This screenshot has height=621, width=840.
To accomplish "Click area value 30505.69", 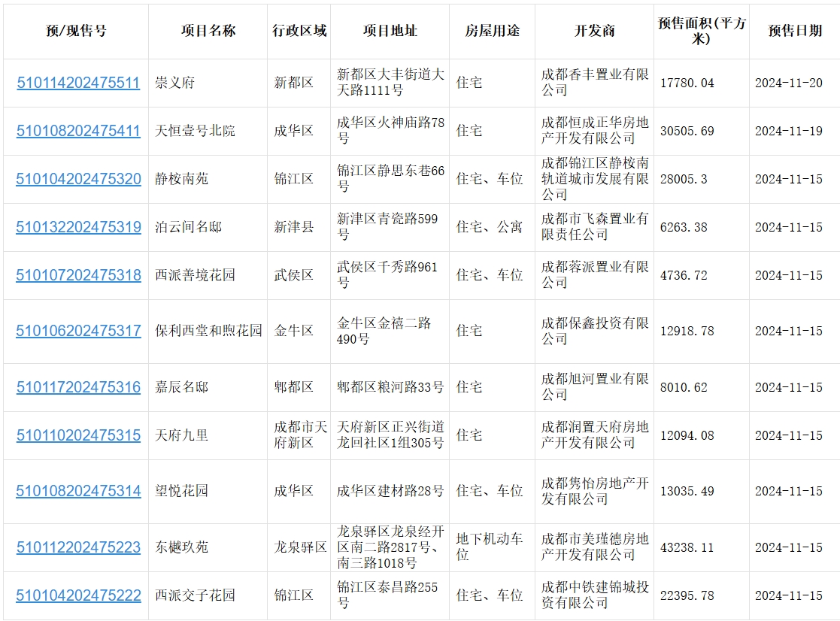I will click(x=687, y=132).
